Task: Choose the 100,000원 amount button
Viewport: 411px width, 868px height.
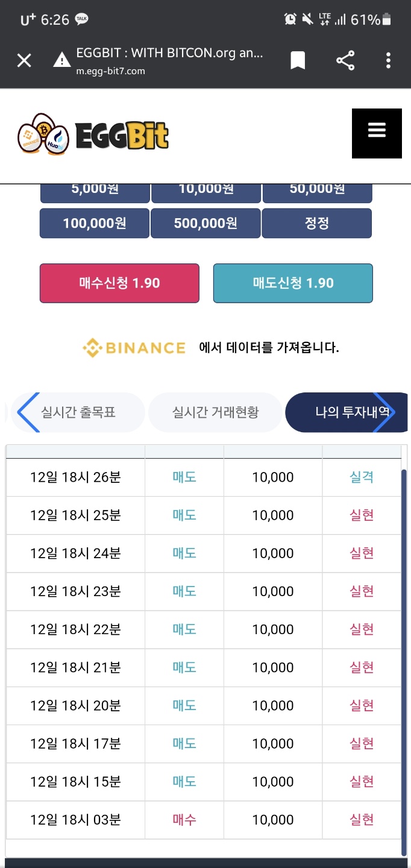Action: pos(95,224)
